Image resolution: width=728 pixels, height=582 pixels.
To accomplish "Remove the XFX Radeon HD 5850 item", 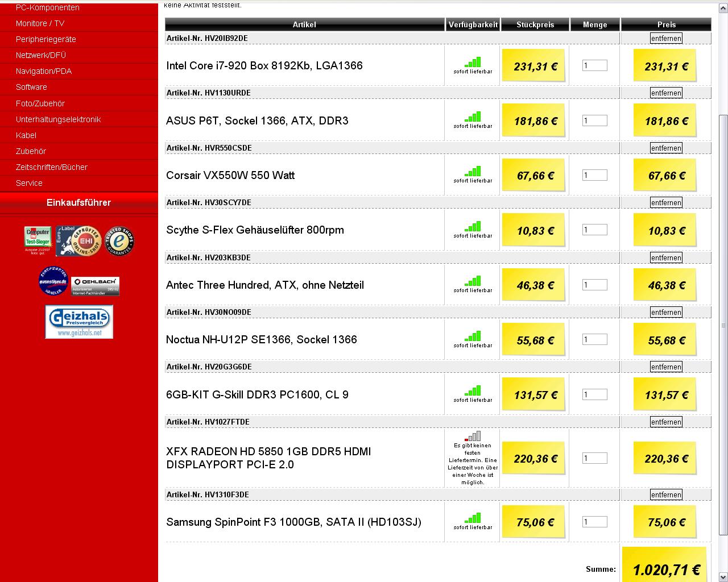I will pyautogui.click(x=666, y=422).
